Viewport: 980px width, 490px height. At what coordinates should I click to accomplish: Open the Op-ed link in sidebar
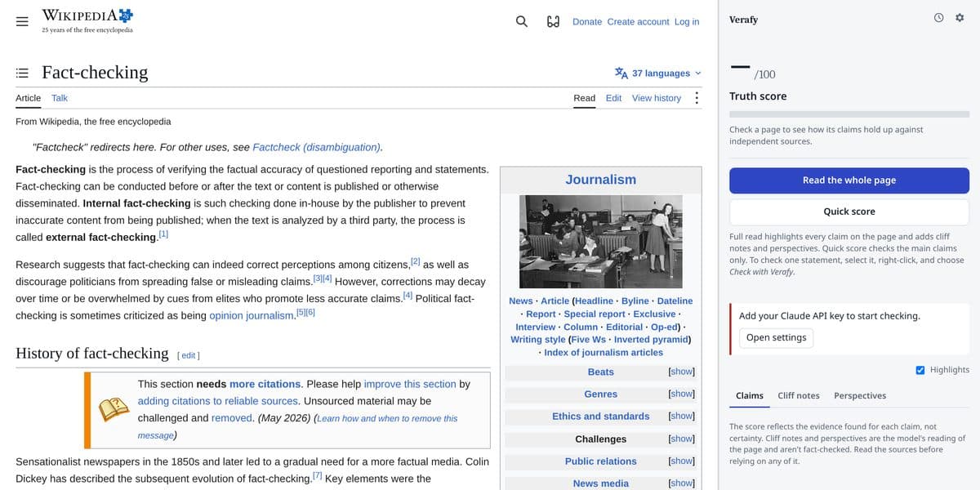pyautogui.click(x=665, y=327)
